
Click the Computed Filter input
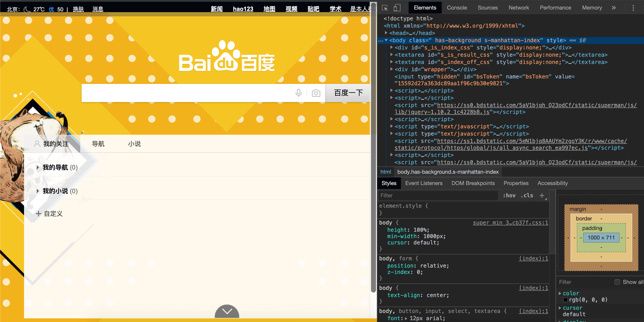pyautogui.click(x=585, y=282)
